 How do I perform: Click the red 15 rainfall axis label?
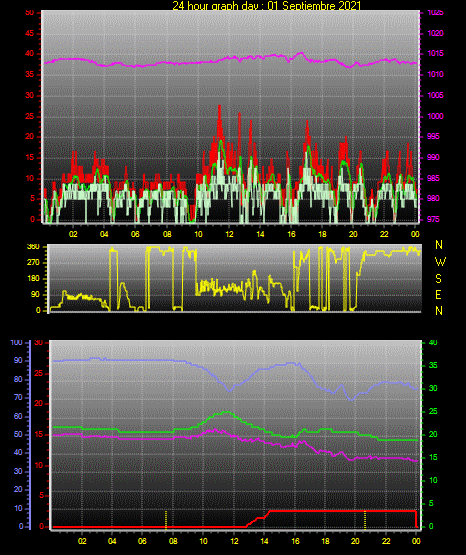[x=39, y=434]
